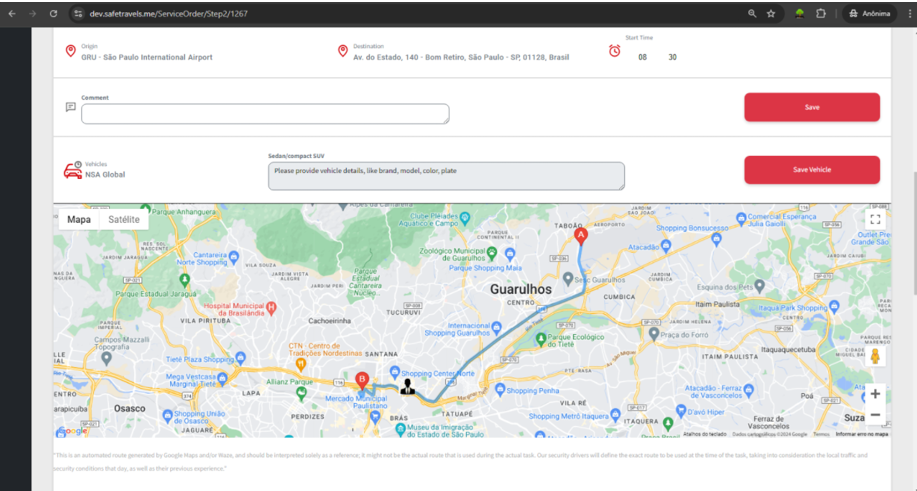Open the 'Informar erro no mapa' link
Image resolution: width=917 pixels, height=491 pixels.
click(862, 434)
